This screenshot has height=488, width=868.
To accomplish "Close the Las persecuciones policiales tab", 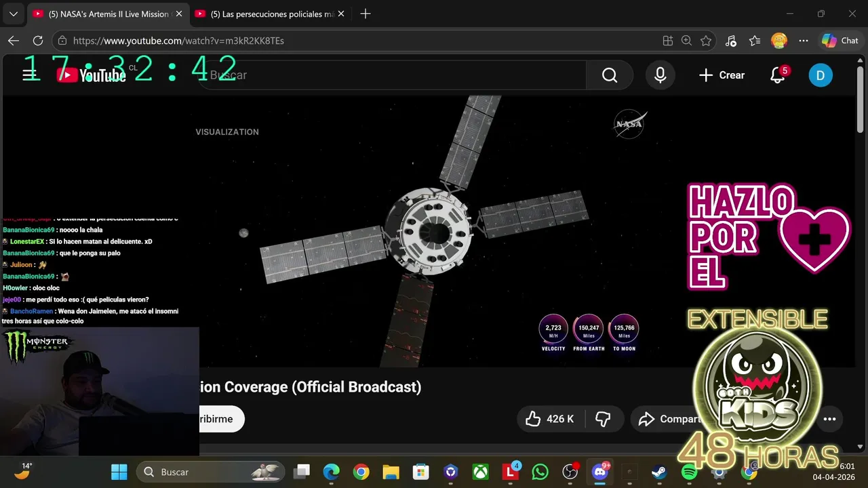I will (340, 14).
